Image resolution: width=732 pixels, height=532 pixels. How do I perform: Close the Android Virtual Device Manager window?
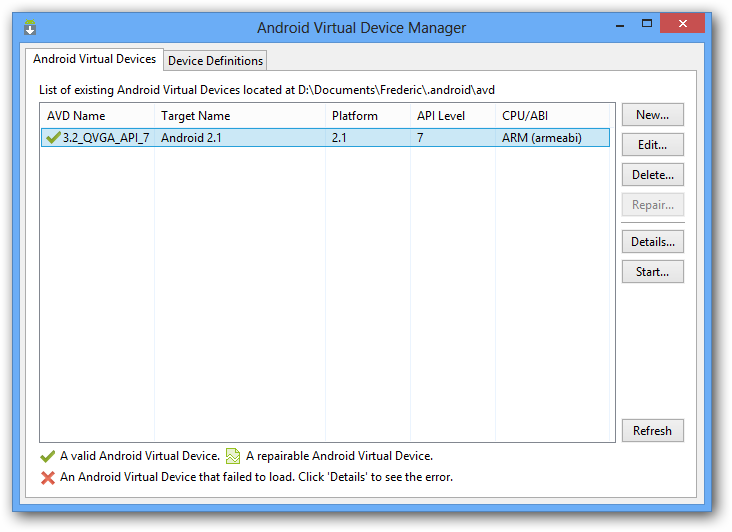tap(683, 24)
